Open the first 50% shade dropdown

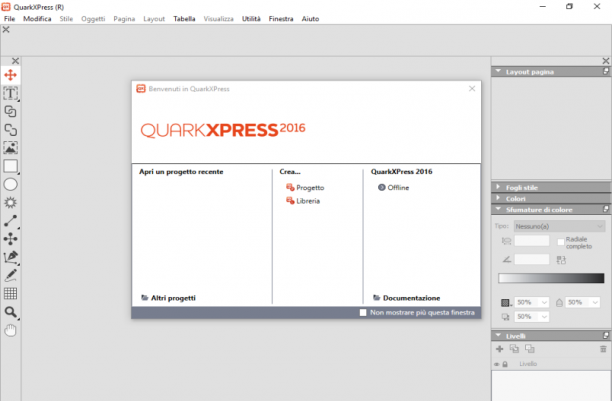(x=532, y=302)
